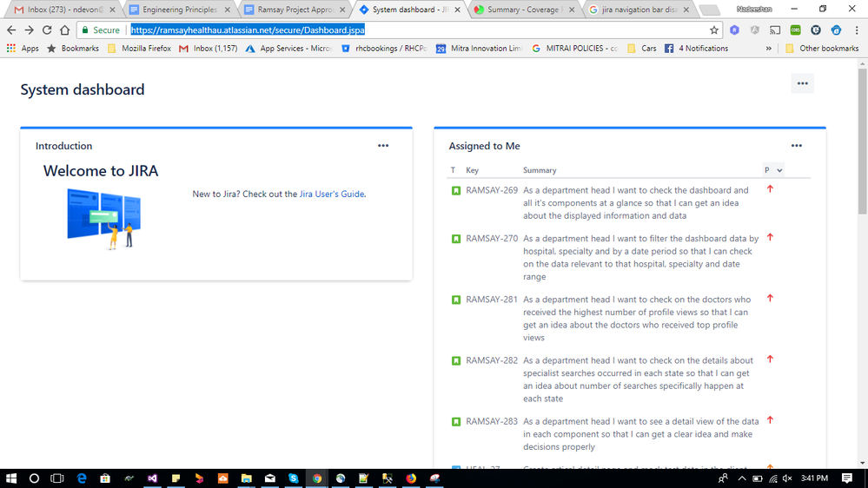Click the Key column header
Screen dimensions: 868x488
(472, 170)
